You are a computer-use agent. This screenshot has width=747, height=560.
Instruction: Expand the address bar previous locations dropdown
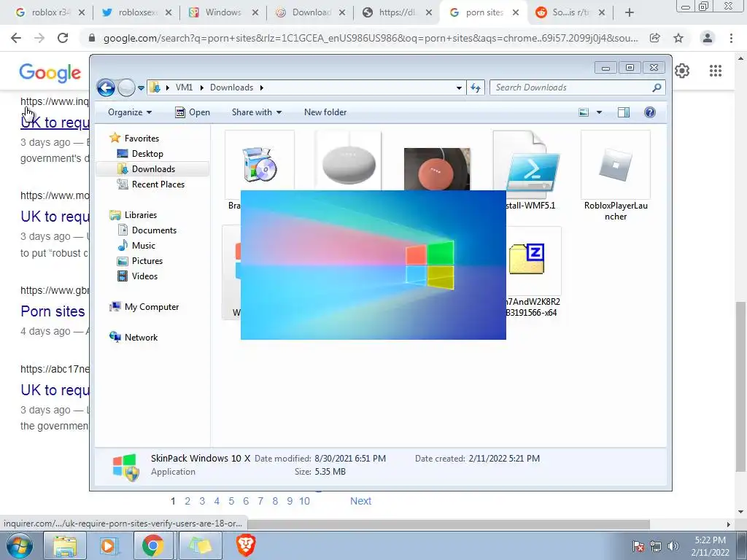pos(459,87)
